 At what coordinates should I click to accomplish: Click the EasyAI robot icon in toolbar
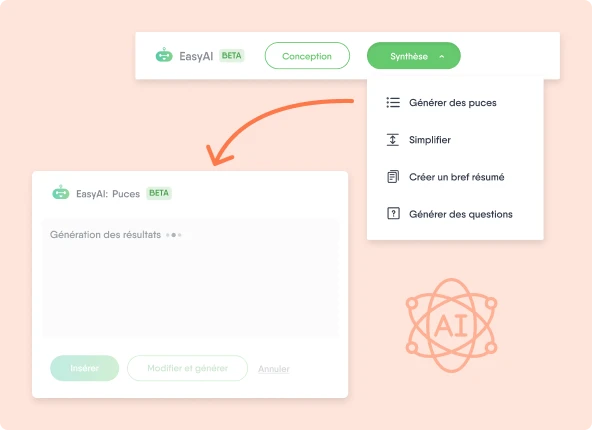(164, 55)
